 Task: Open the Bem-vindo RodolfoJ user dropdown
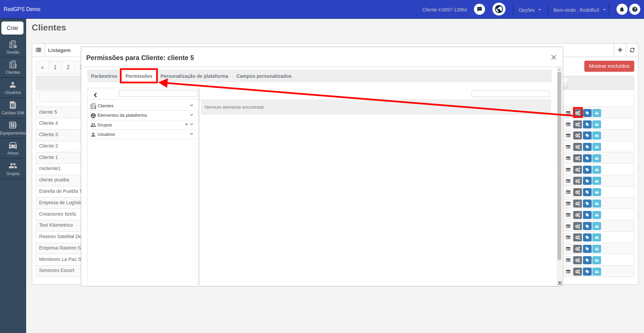579,10
